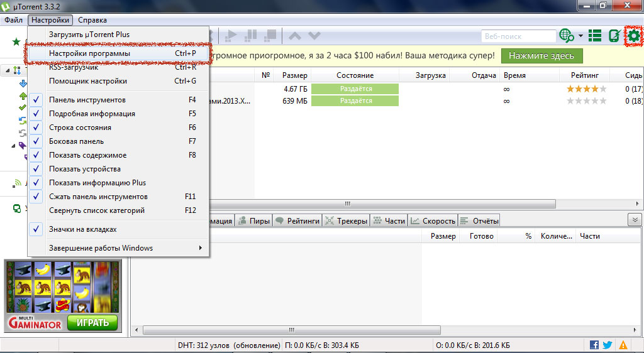Toggle Строка состояния menu option

118,128
